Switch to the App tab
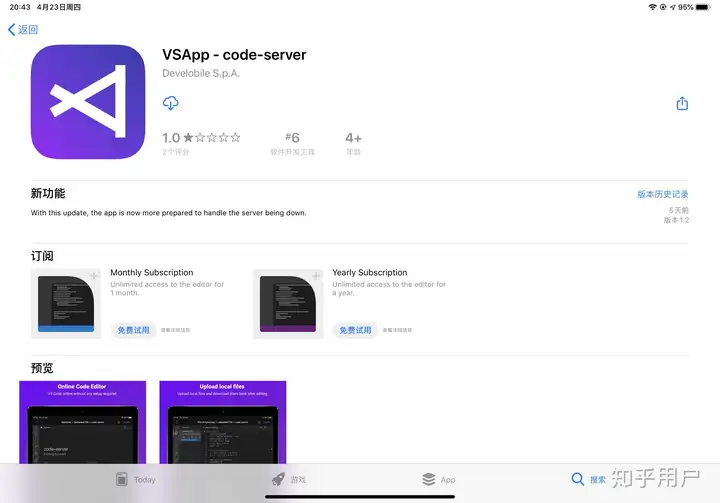The height and width of the screenshot is (503, 720). (439, 480)
